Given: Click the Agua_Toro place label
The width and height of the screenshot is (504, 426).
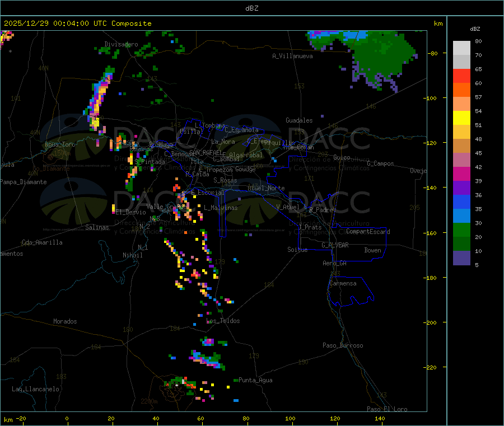Looking at the screenshot, I should click(x=60, y=144).
